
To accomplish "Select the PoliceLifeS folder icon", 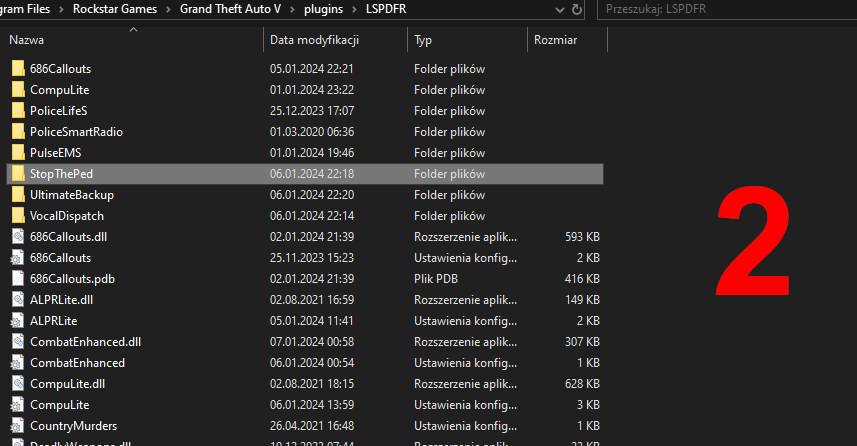I will point(18,111).
